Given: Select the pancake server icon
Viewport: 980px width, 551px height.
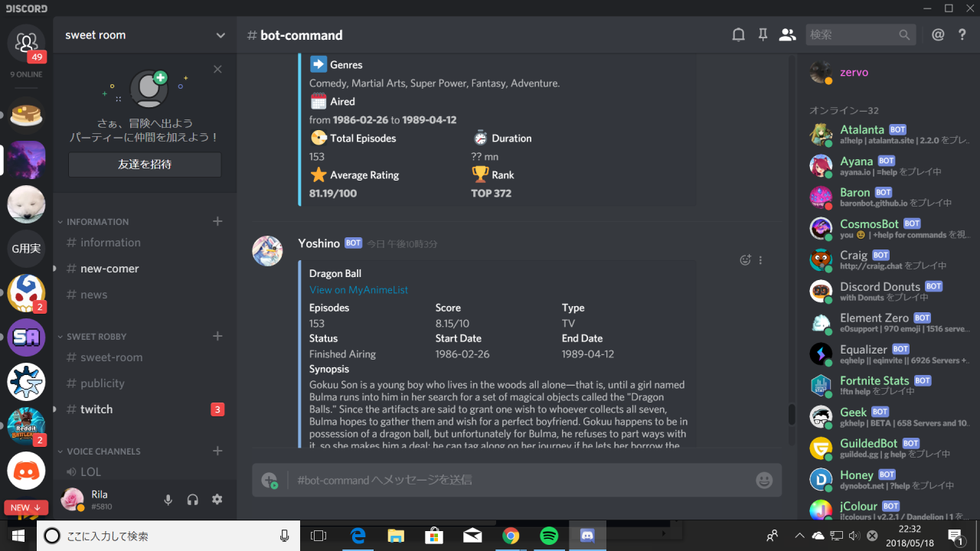Looking at the screenshot, I should (26, 115).
